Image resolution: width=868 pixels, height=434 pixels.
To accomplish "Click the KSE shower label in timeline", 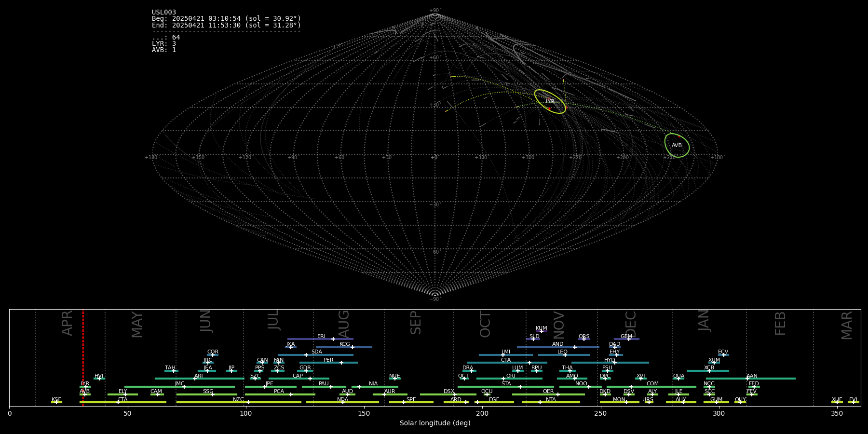I will tap(56, 400).
